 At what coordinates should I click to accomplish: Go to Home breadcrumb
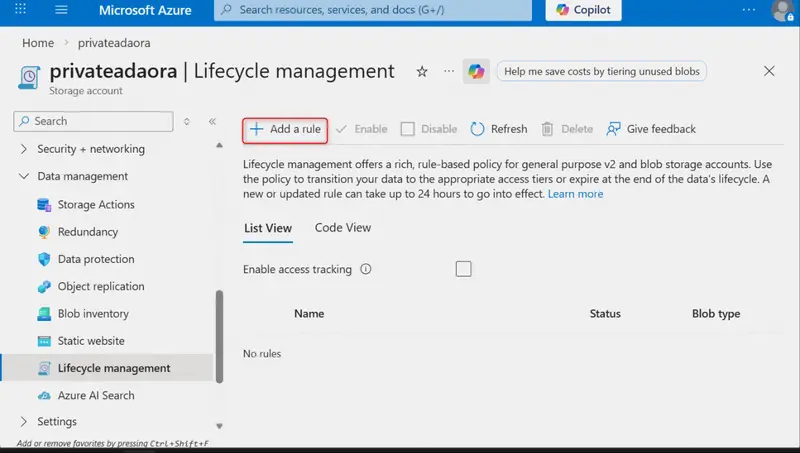(x=38, y=43)
